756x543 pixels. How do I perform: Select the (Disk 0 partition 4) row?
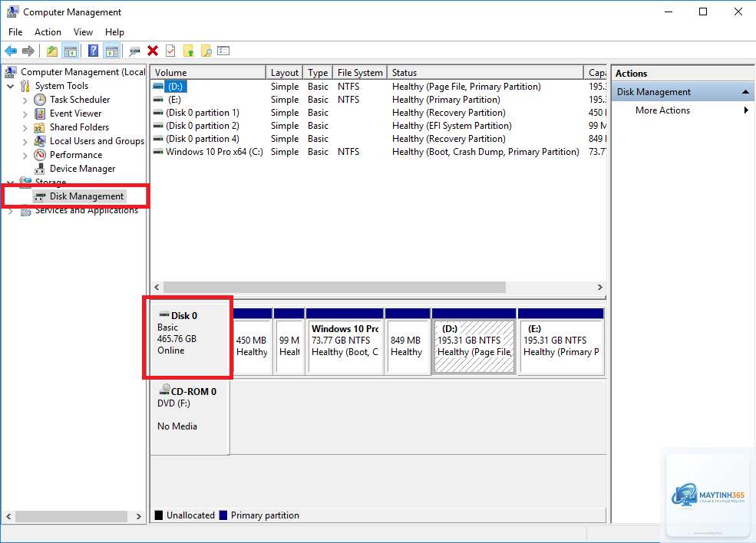click(x=378, y=139)
